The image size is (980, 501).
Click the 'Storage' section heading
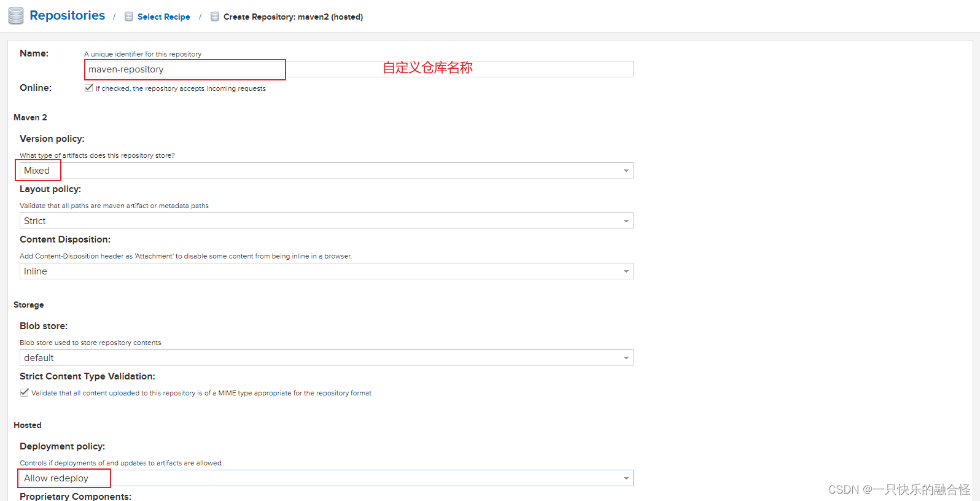(29, 305)
